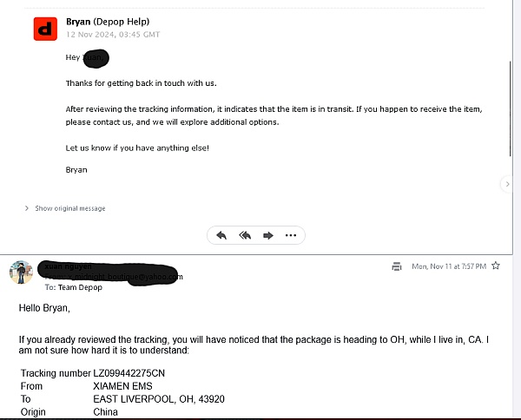
Task: Click the "Hello Bryan," greeting line
Action: pyautogui.click(x=44, y=308)
